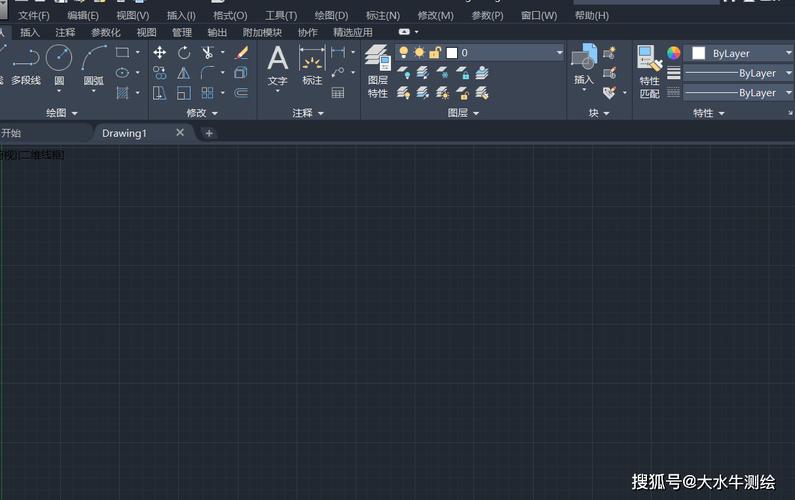Click the Match Properties (特性匹配) icon
The height and width of the screenshot is (500, 795).
(x=649, y=70)
